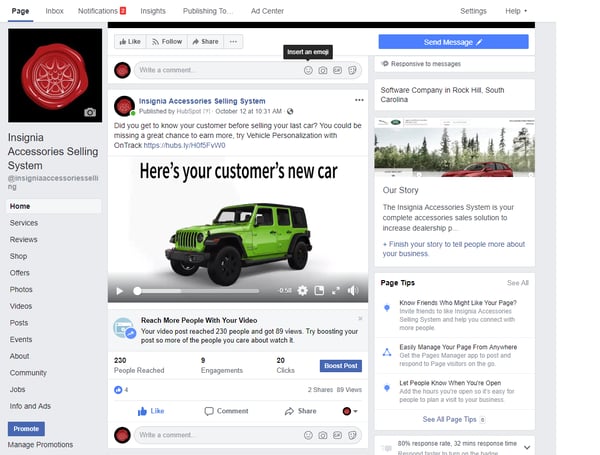Play the Jeep video
600x455 pixels.
pos(119,291)
